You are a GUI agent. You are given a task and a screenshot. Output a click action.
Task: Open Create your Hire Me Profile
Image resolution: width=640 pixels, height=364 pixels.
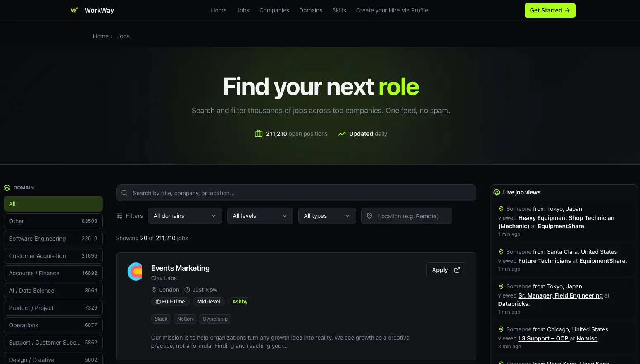tap(392, 10)
